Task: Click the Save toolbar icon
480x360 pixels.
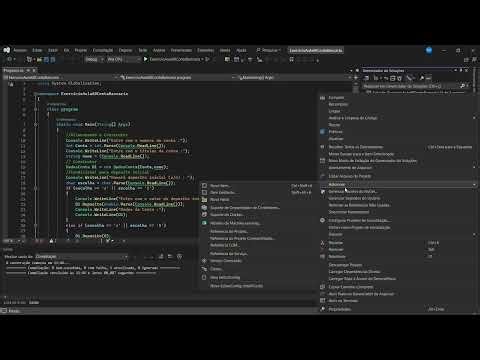Action: click(x=46, y=59)
